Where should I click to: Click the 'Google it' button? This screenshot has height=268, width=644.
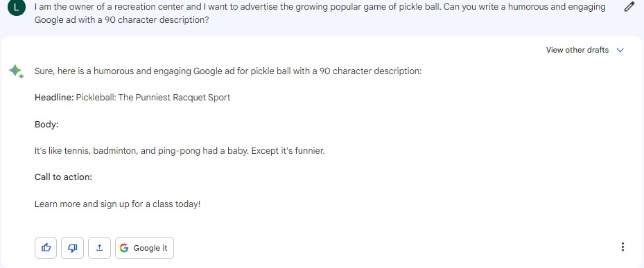point(145,248)
